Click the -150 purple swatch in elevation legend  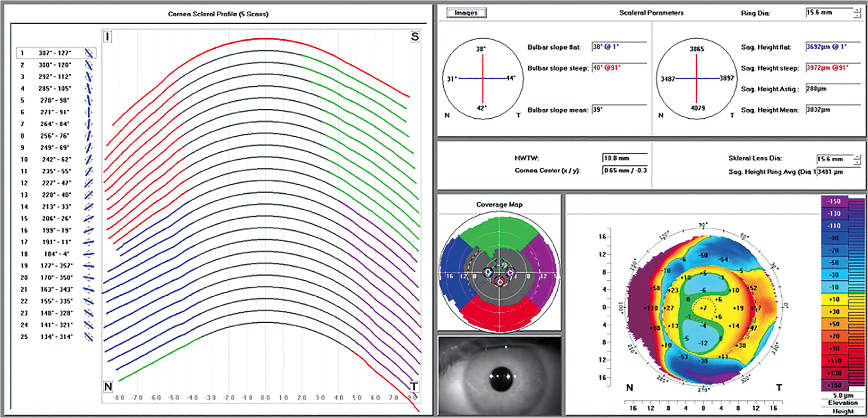[x=834, y=201]
